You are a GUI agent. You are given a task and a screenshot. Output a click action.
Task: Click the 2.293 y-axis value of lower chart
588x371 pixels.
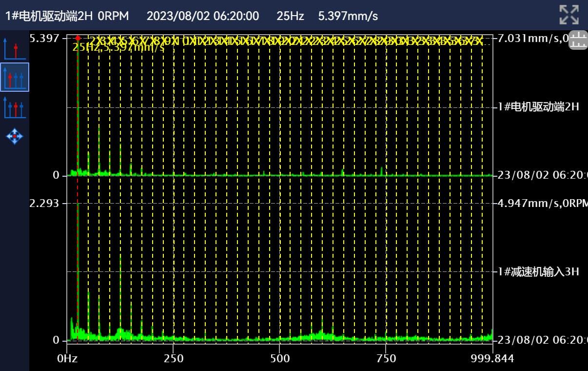click(x=44, y=203)
